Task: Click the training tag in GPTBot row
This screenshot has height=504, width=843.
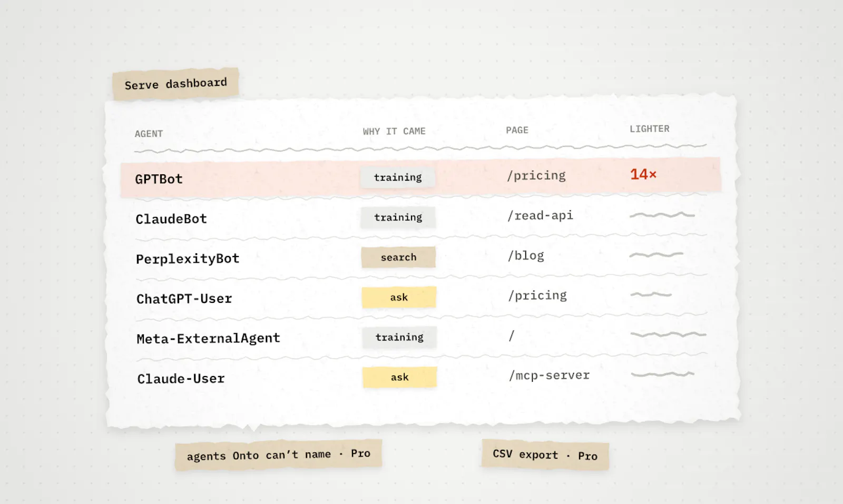Action: (x=398, y=177)
